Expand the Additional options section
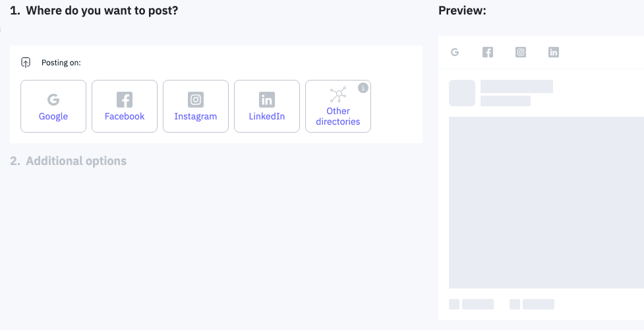Screen dimensions: 644x330 click(x=69, y=161)
